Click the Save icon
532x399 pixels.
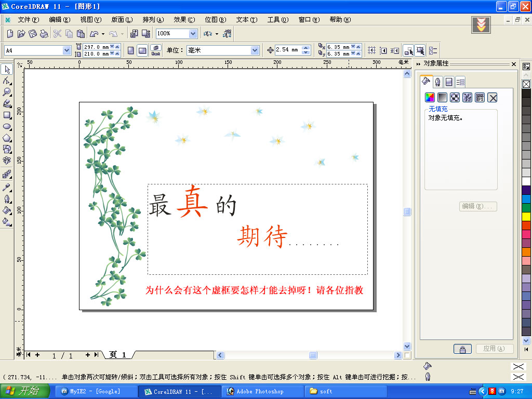33,34
